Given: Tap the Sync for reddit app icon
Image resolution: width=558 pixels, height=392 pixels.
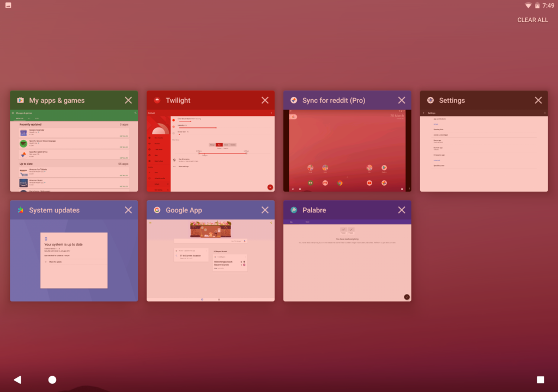Looking at the screenshot, I should pyautogui.click(x=294, y=100).
